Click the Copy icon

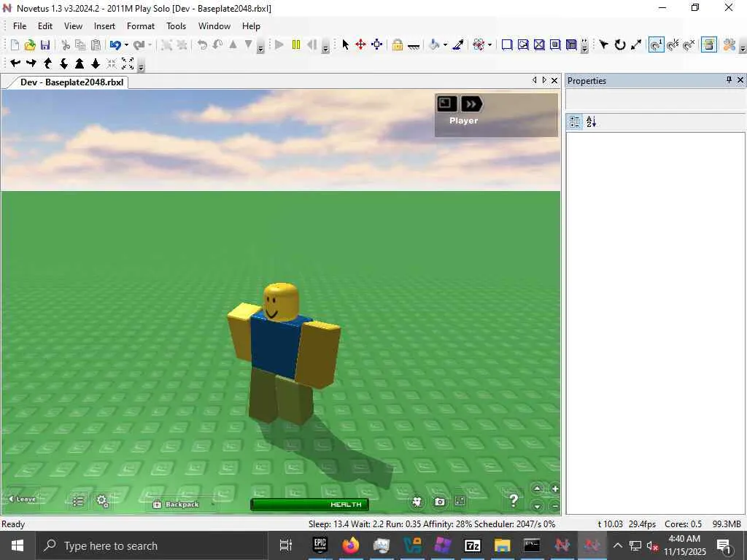coord(80,44)
